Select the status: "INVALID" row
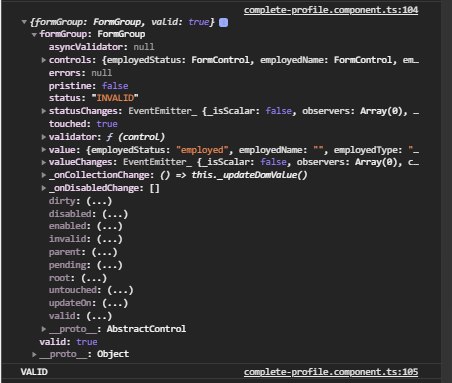452x383 pixels. 93,98
